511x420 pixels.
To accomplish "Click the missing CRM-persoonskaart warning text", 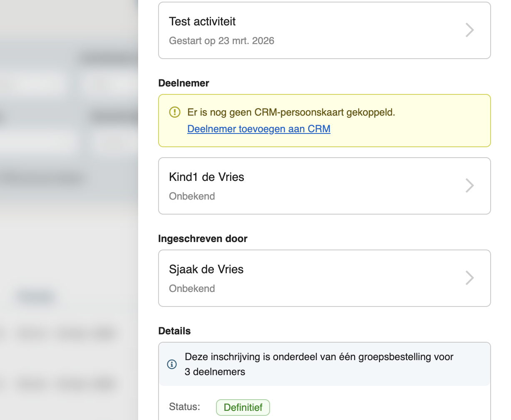I will 291,112.
